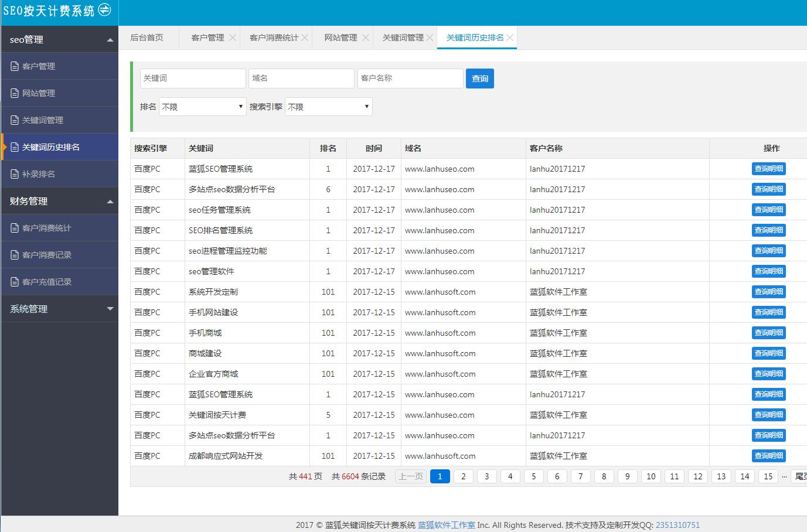Close the 客户管理 tab
The image size is (807, 532).
click(233, 37)
